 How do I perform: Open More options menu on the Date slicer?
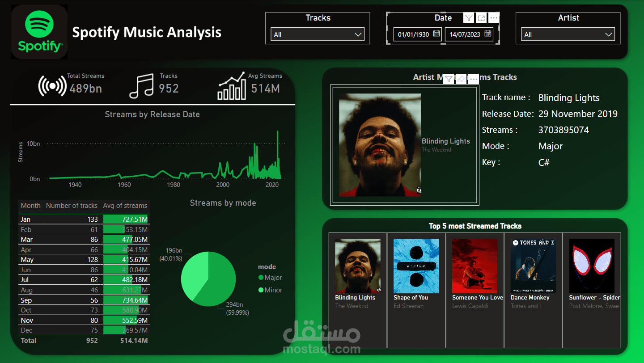[494, 18]
